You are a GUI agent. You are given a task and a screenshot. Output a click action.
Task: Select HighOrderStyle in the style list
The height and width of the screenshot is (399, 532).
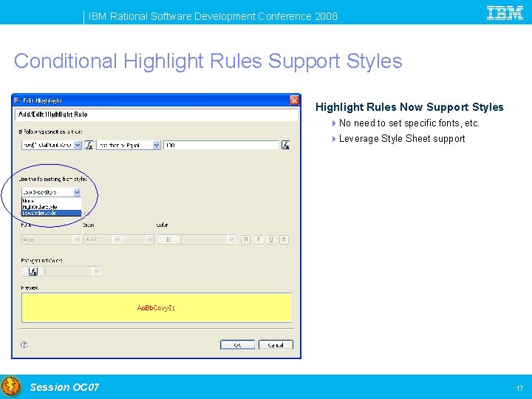click(x=52, y=207)
